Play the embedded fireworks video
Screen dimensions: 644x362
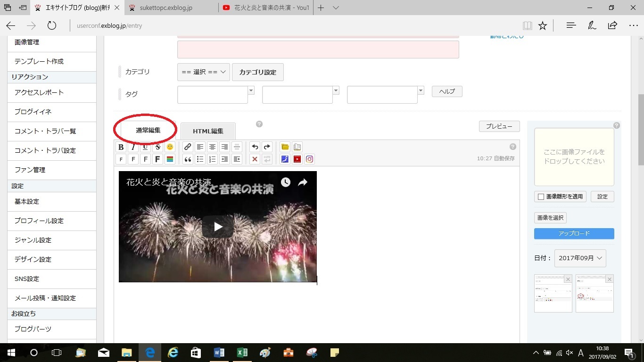pyautogui.click(x=218, y=227)
